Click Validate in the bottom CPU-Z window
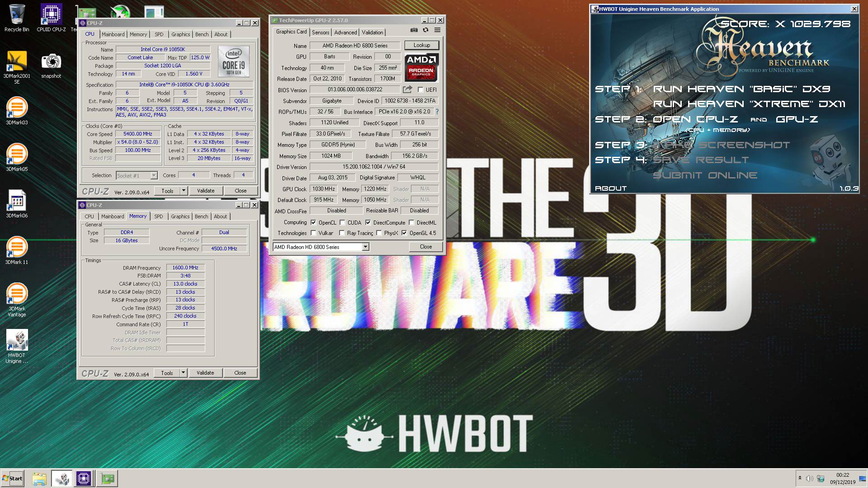 pyautogui.click(x=205, y=373)
